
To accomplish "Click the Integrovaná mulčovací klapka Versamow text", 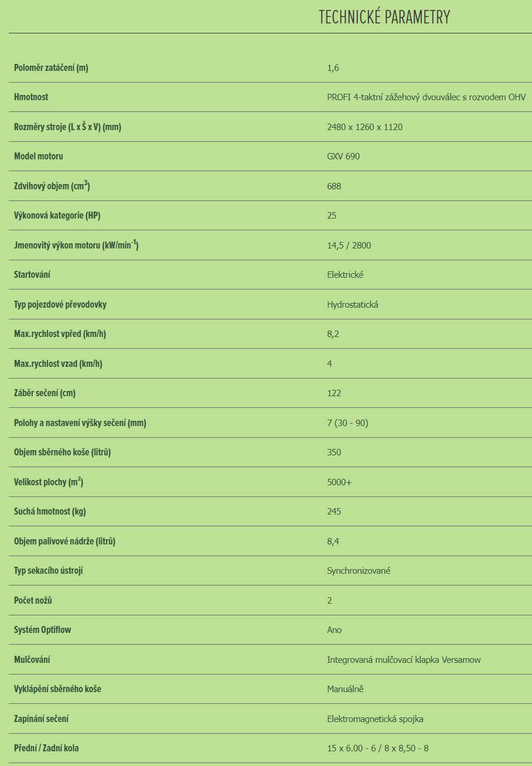I will (x=404, y=660).
